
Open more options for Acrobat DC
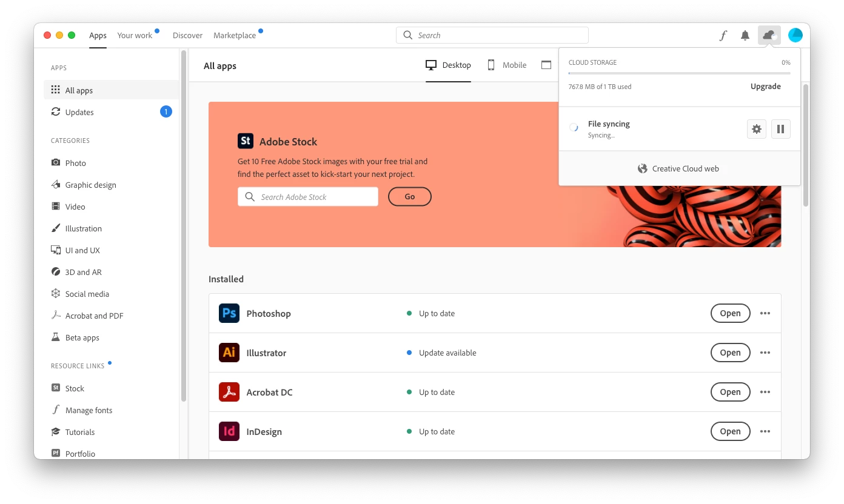pos(765,392)
